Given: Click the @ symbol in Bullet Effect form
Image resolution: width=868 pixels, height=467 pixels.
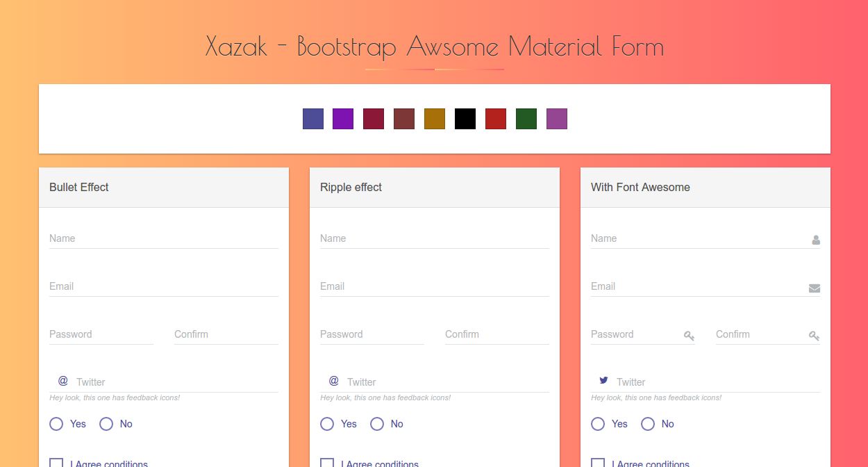Looking at the screenshot, I should click(63, 381).
